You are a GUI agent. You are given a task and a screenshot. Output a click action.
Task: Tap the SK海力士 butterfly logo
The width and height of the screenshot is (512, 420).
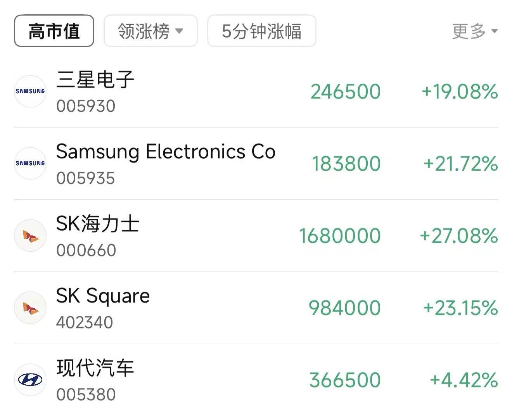pyautogui.click(x=30, y=235)
